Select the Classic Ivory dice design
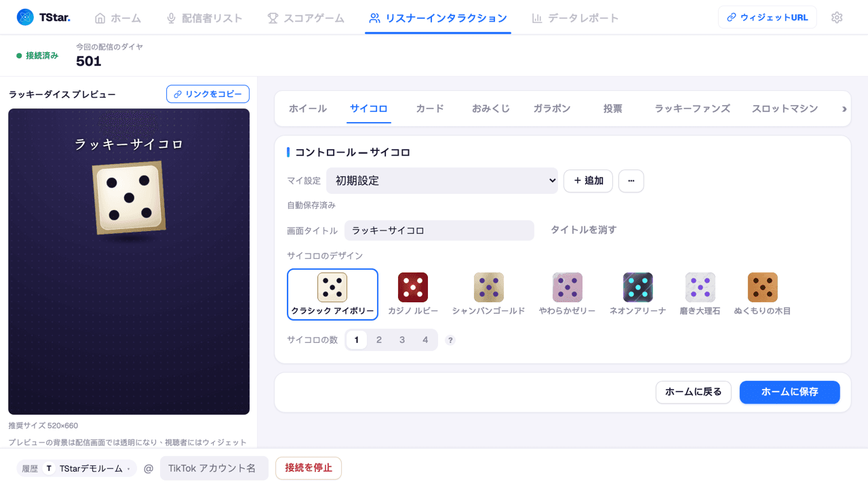 (332, 294)
